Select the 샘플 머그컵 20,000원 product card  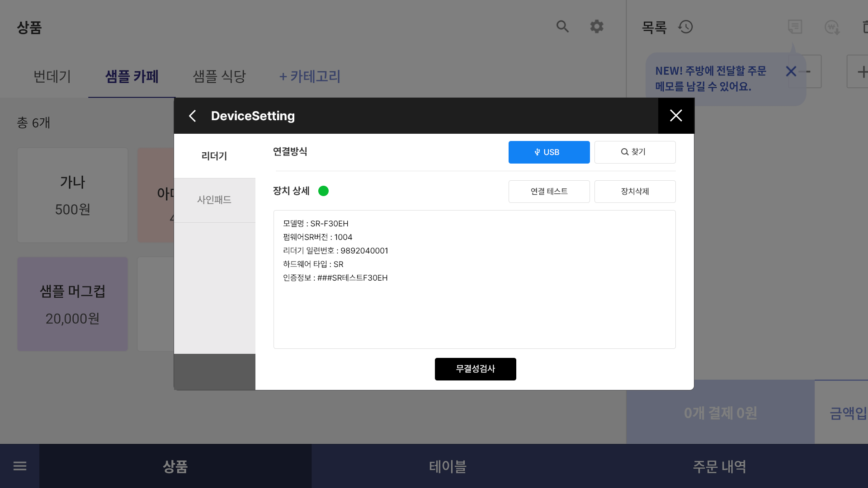click(72, 304)
